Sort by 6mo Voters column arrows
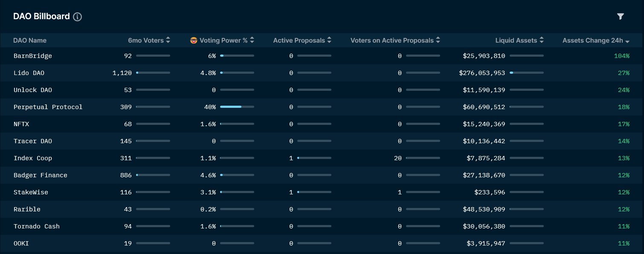The width and height of the screenshot is (644, 254). 168,40
